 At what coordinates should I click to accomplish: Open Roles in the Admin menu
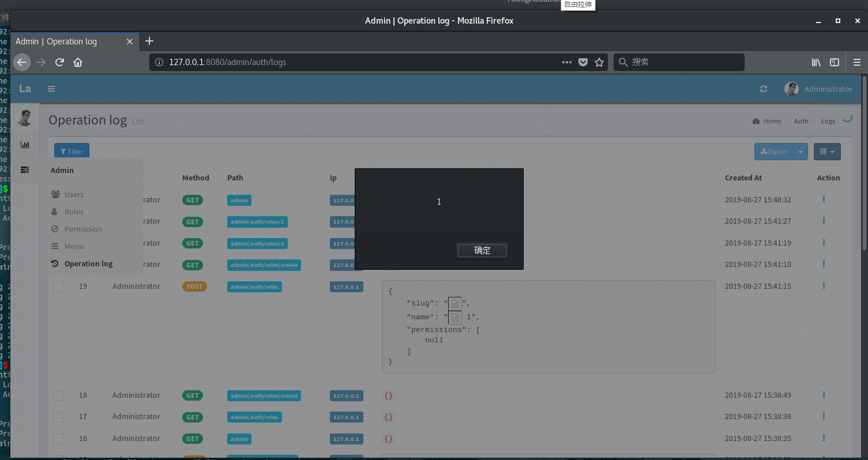(74, 212)
